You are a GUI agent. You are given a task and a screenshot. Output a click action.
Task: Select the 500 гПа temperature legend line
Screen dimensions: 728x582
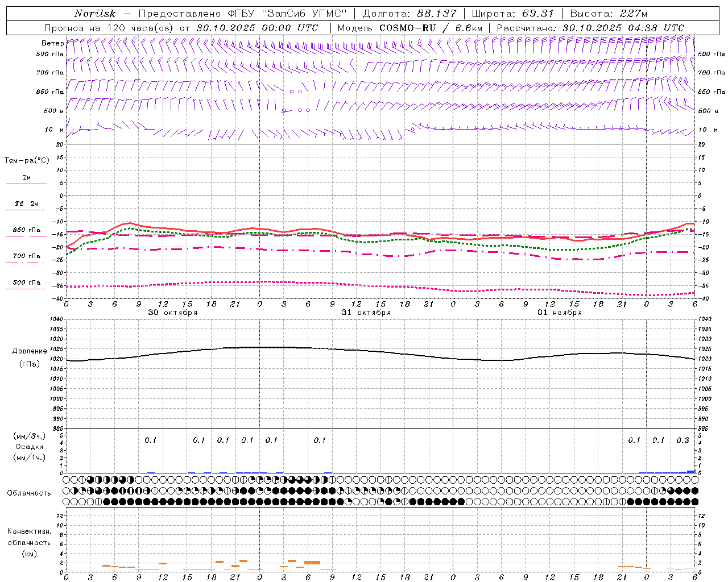(x=25, y=289)
